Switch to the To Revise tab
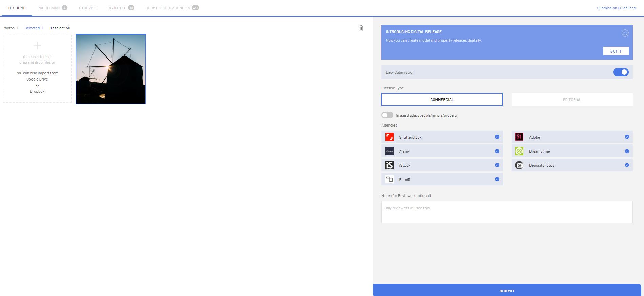 tap(87, 8)
